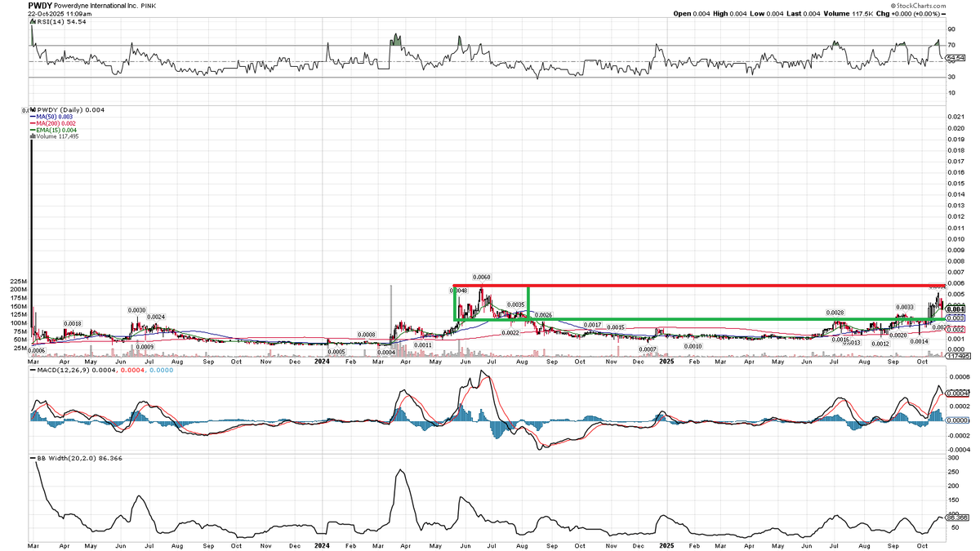Click the 0.0010 price label on chart

pos(693,346)
